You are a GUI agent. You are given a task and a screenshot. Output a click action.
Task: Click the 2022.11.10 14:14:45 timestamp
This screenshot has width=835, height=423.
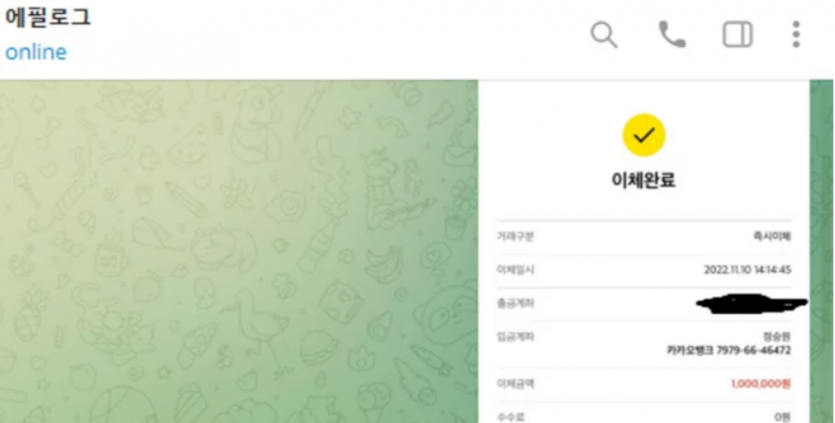click(747, 270)
